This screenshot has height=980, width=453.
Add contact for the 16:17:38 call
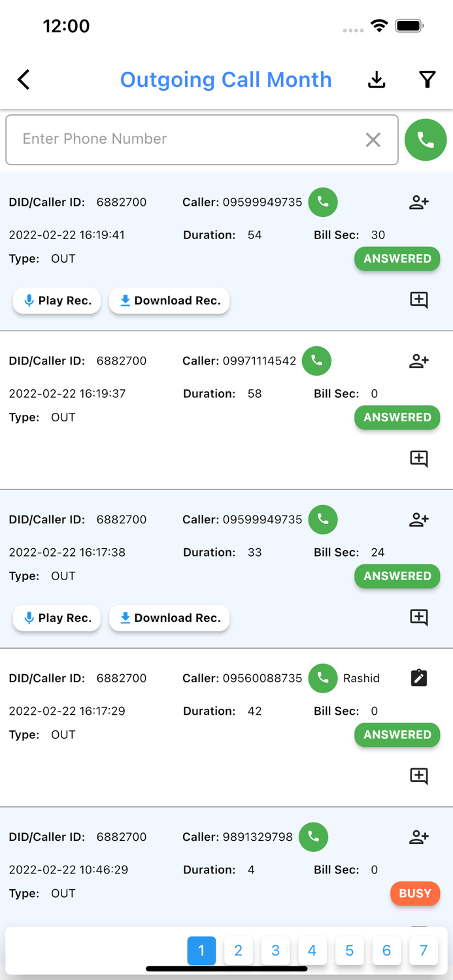click(419, 520)
